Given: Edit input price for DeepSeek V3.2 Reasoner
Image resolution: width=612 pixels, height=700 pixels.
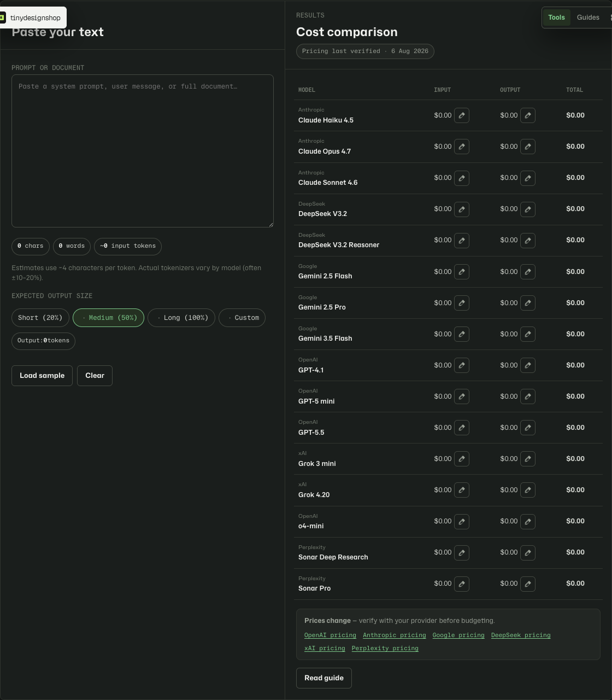Looking at the screenshot, I should click(462, 240).
